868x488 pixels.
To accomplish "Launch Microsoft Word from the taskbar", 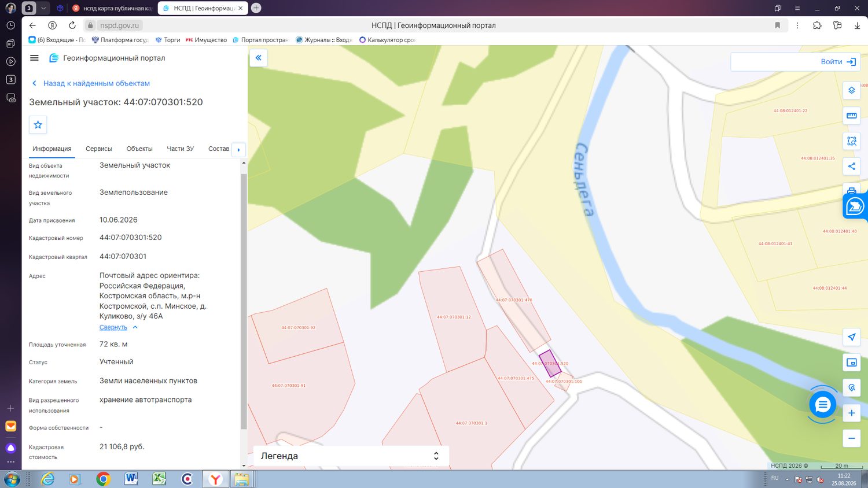I will pyautogui.click(x=131, y=479).
